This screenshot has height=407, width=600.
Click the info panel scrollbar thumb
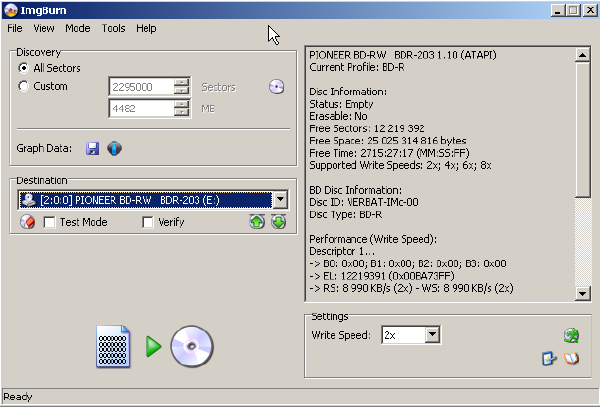(582, 130)
